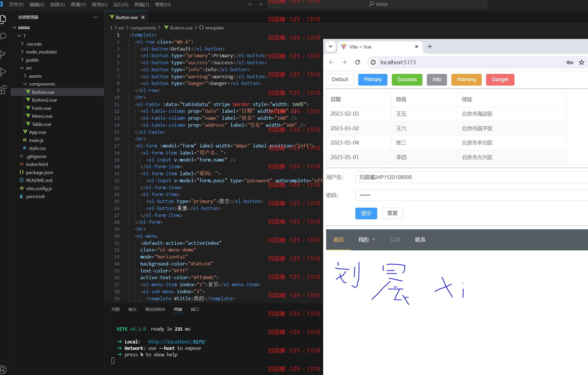
Task: Click the 用户名 input field
Action: pos(472,177)
